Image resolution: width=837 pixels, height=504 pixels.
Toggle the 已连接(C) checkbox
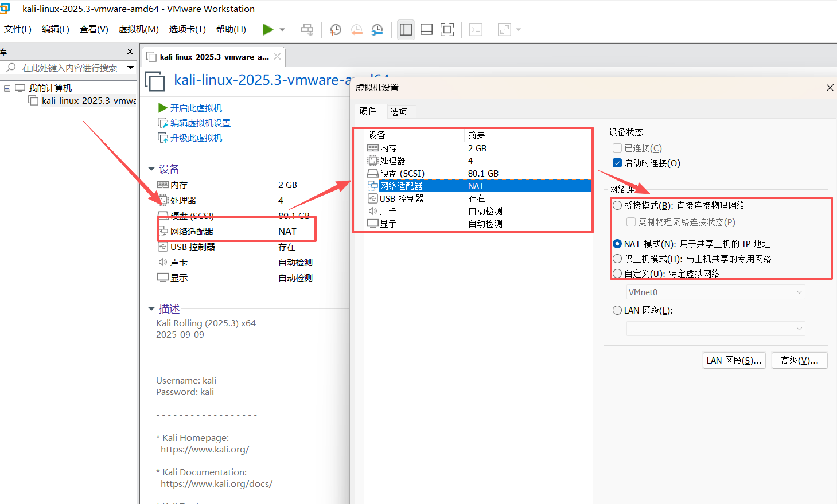coord(617,148)
